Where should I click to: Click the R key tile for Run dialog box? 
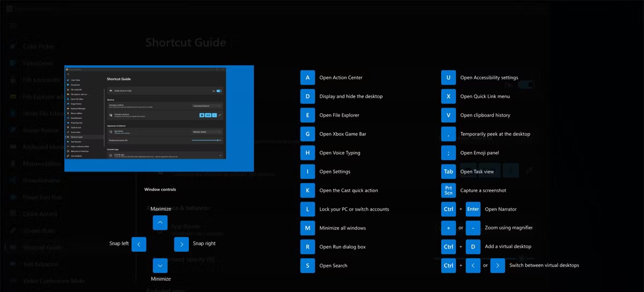(x=308, y=246)
